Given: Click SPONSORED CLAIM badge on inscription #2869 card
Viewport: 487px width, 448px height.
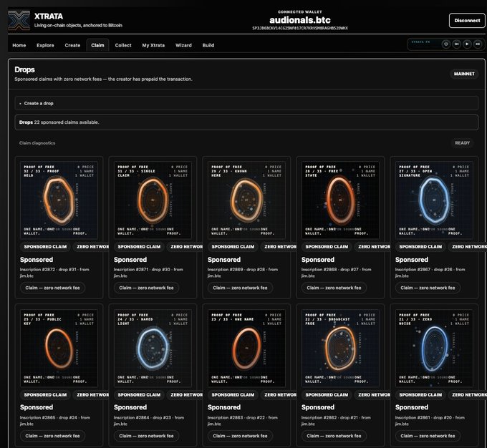Looking at the screenshot, I should 233,247.
